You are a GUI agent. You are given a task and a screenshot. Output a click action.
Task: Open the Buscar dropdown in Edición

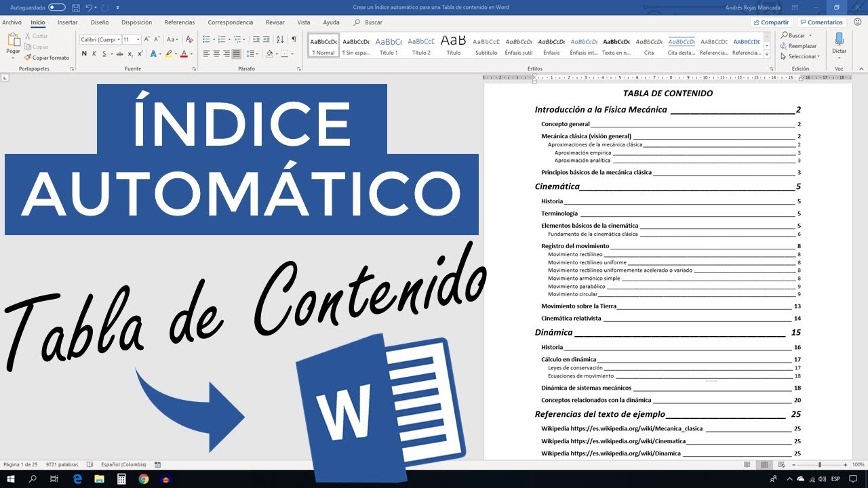click(809, 35)
